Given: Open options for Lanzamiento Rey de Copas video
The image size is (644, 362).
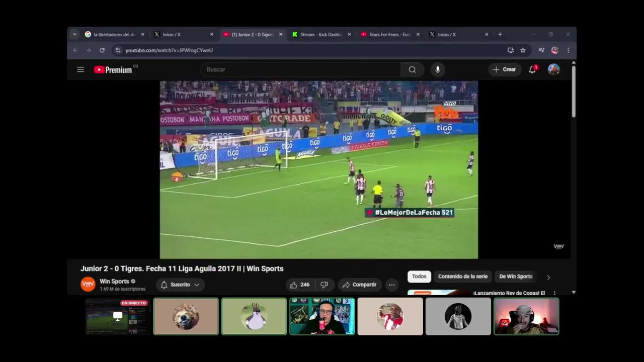Looking at the screenshot, I should tap(554, 293).
